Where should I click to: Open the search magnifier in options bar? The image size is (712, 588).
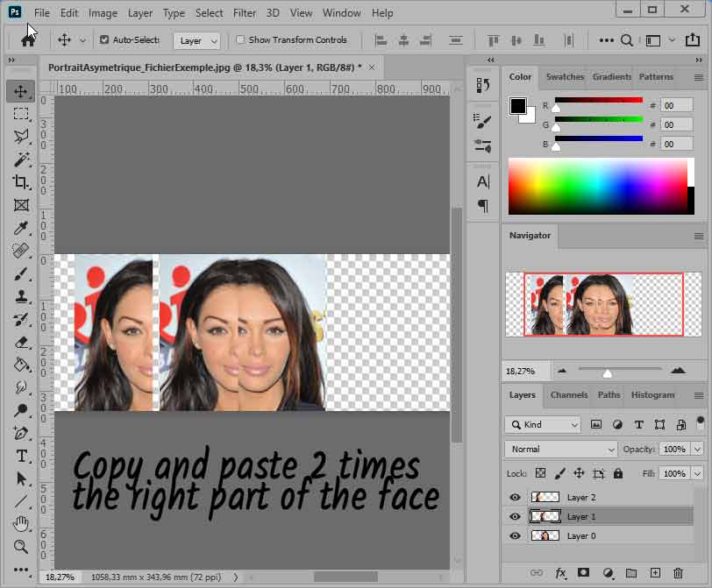pos(627,40)
